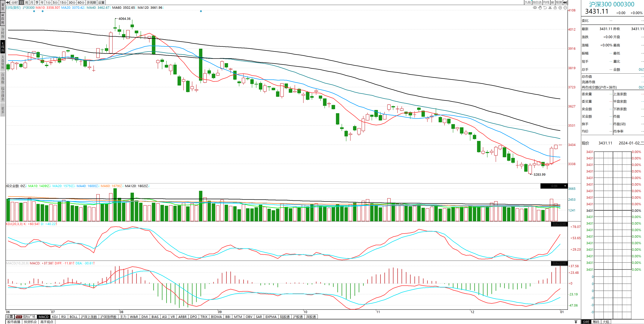Click the blue diamond marker near August

pyautogui.click(x=201, y=11)
